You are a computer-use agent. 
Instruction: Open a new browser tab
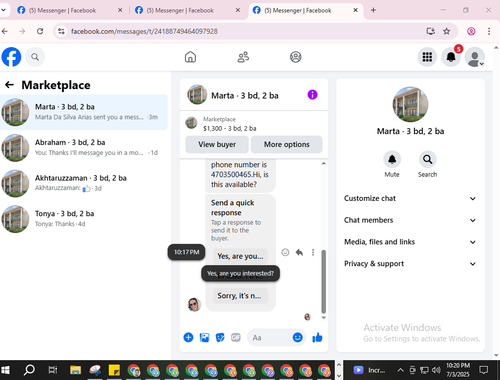coord(373,10)
